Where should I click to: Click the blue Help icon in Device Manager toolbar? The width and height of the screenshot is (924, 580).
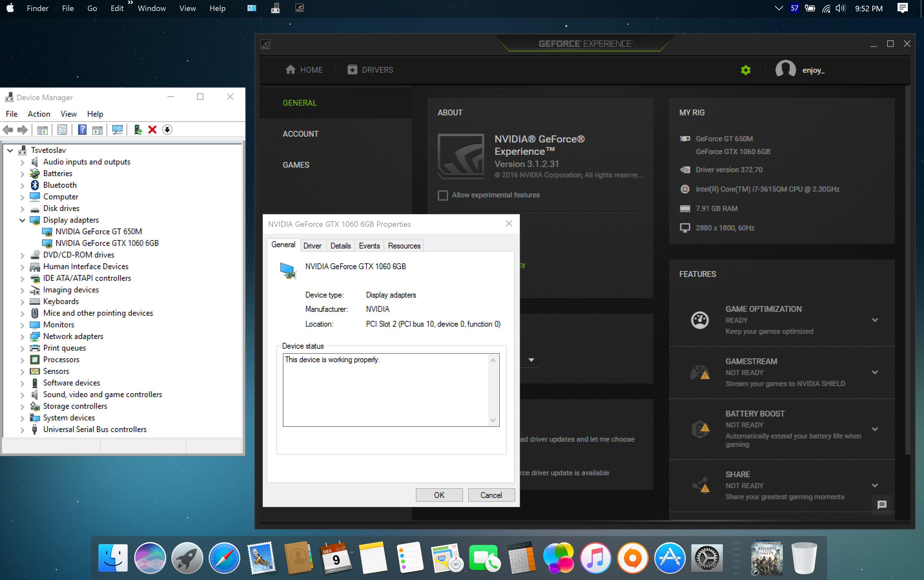(x=82, y=130)
